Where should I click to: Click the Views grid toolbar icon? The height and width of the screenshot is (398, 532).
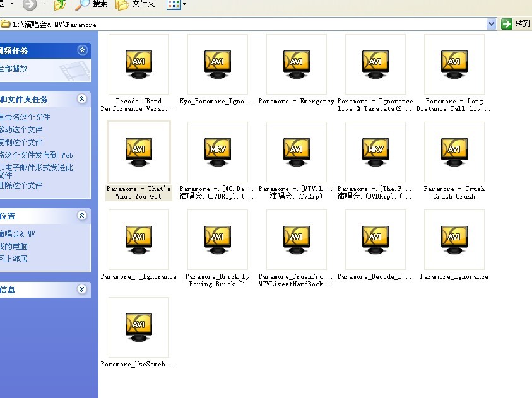point(174,4)
